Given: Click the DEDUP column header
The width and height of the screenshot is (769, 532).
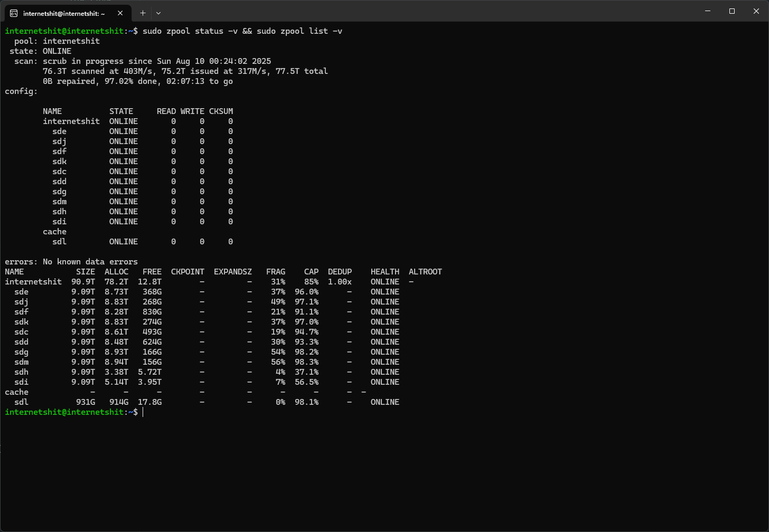Looking at the screenshot, I should tap(340, 272).
